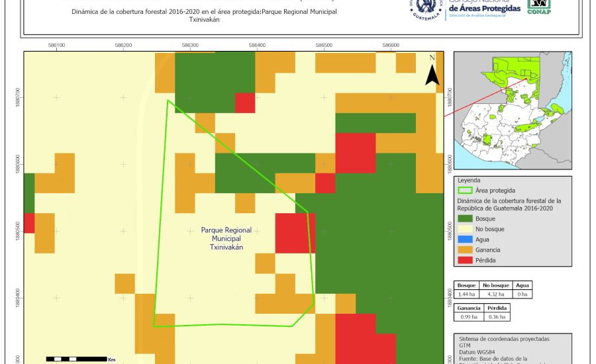
Task: Click the Leyenda heading
Action: 468,179
